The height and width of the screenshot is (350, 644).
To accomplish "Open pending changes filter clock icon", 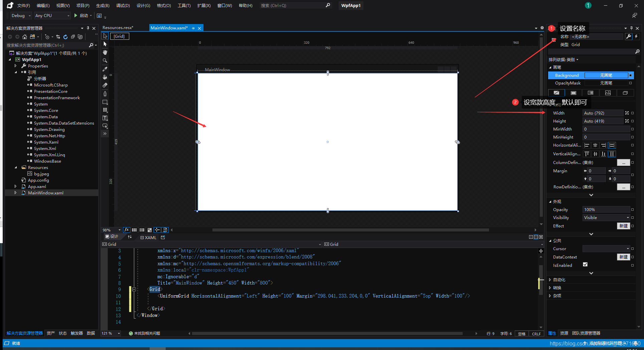I will tap(47, 37).
